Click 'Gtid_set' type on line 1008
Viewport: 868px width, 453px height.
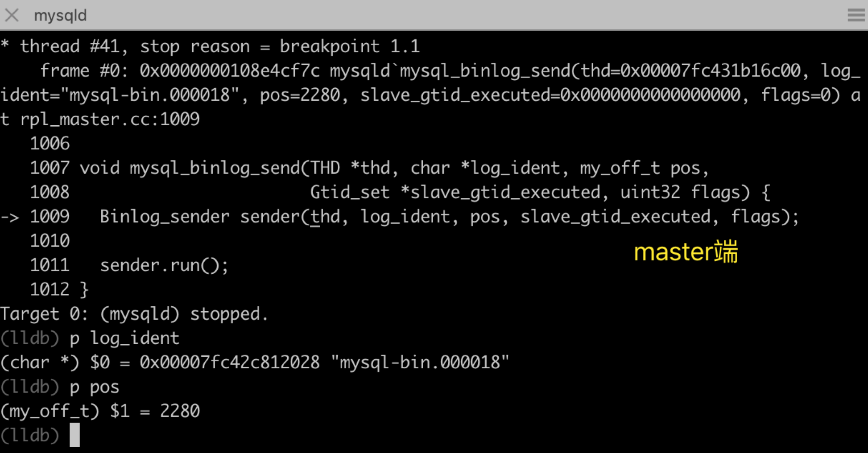click(350, 193)
